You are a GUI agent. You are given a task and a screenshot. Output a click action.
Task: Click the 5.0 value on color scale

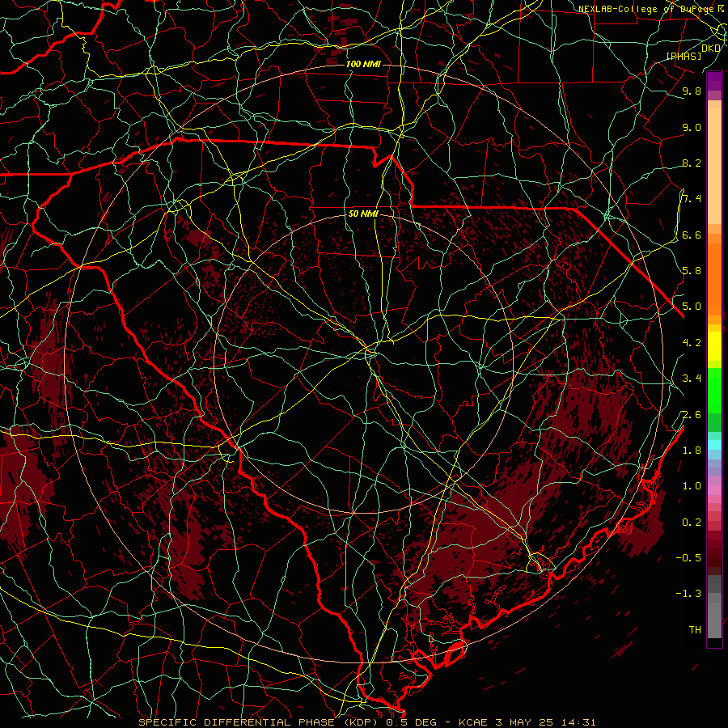coord(692,307)
